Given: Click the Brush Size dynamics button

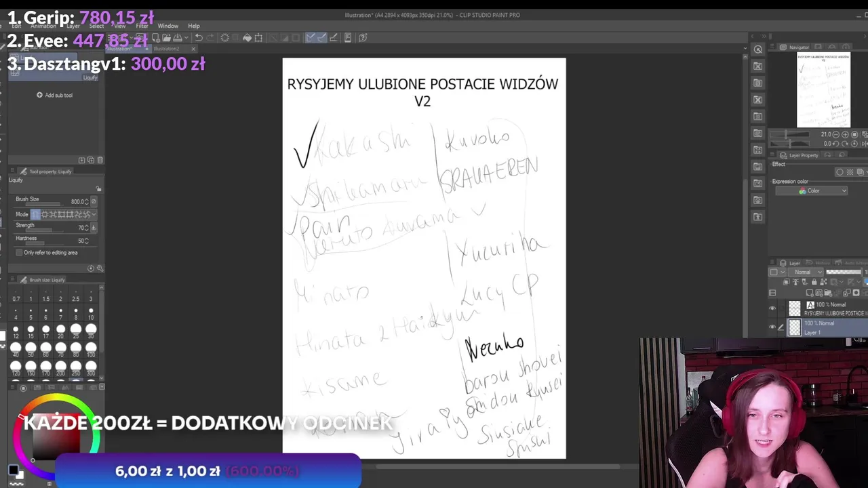Looking at the screenshot, I should point(94,201).
